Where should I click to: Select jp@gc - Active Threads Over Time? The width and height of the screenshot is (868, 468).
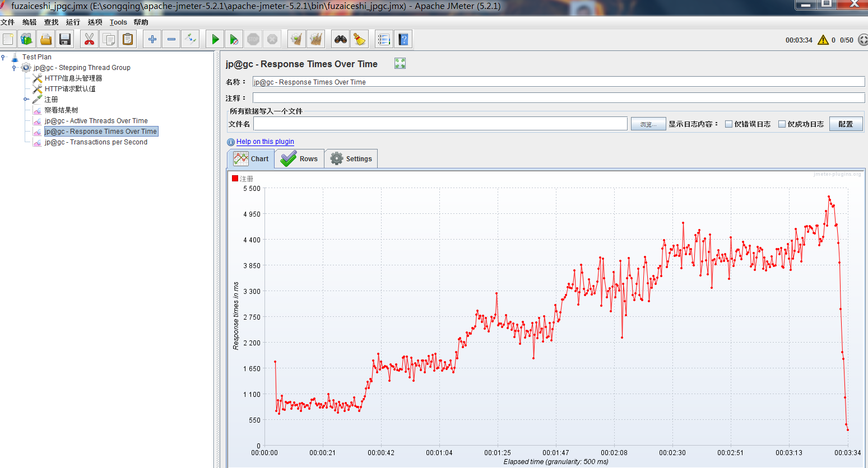click(x=96, y=121)
